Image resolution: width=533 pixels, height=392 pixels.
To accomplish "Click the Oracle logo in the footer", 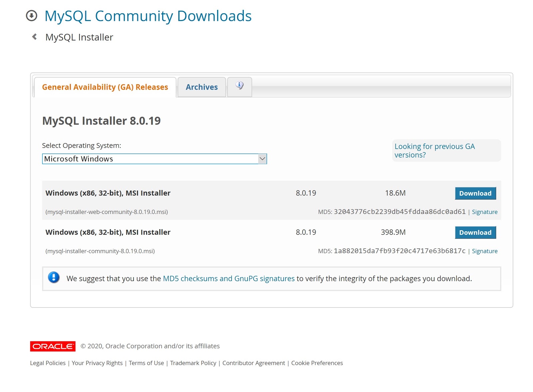I will [53, 346].
